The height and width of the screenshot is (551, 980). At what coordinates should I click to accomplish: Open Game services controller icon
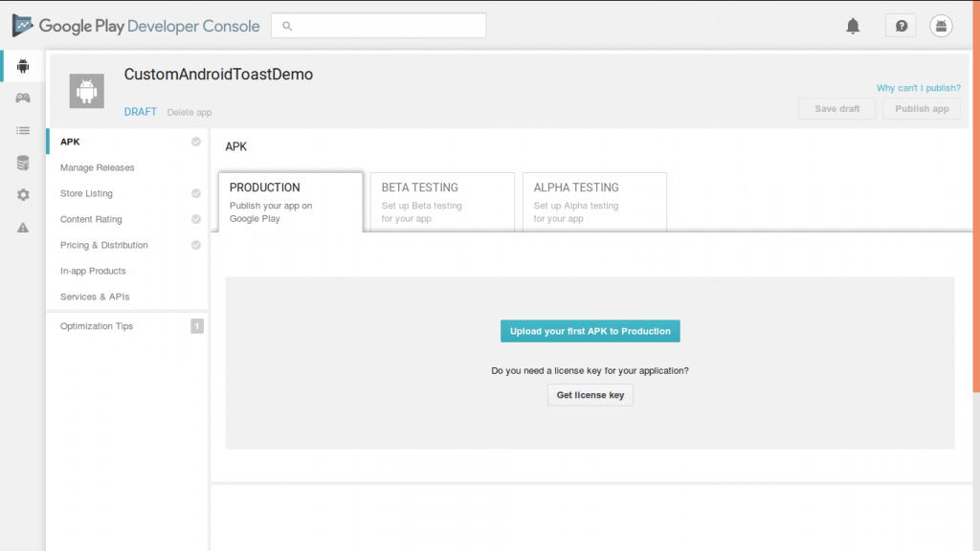23,99
